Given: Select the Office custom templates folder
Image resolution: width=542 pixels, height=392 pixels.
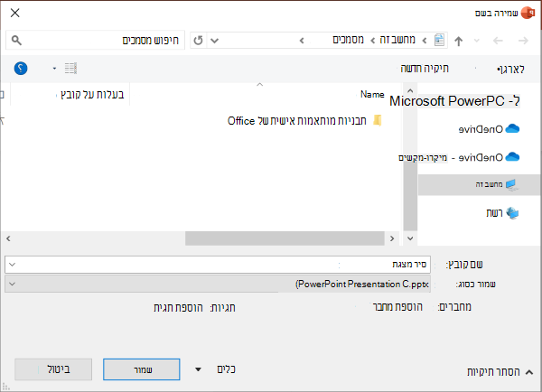Looking at the screenshot, I should (x=304, y=121).
